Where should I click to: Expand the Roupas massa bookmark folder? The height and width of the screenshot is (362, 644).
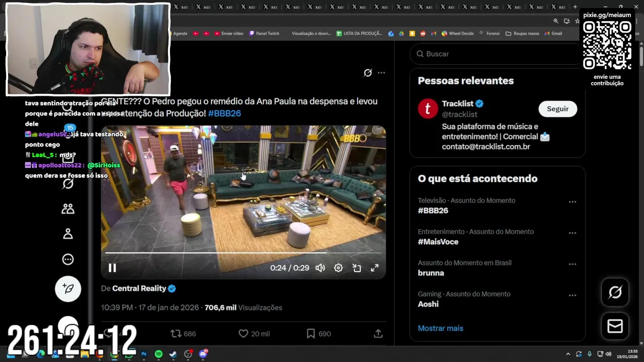(x=522, y=34)
